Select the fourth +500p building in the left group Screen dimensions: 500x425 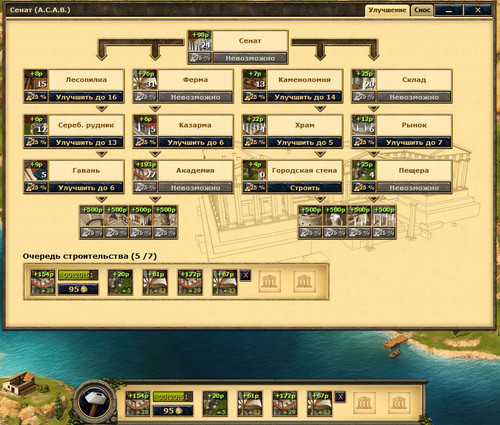click(x=165, y=216)
